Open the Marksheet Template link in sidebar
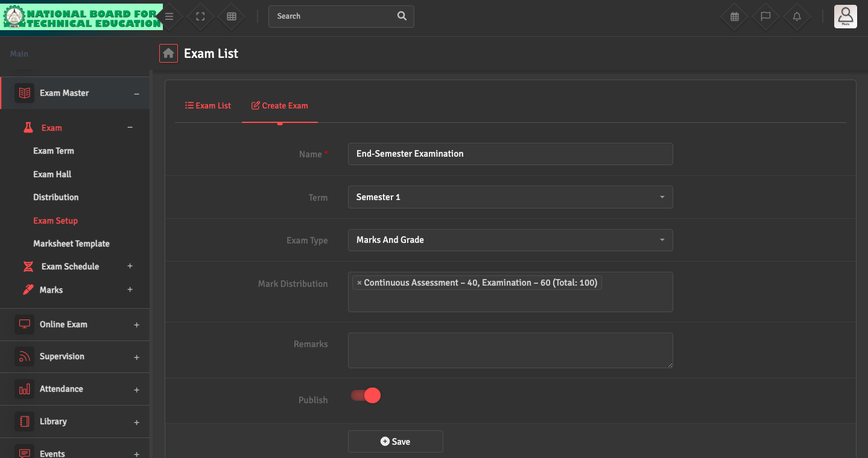This screenshot has width=868, height=458. click(71, 243)
